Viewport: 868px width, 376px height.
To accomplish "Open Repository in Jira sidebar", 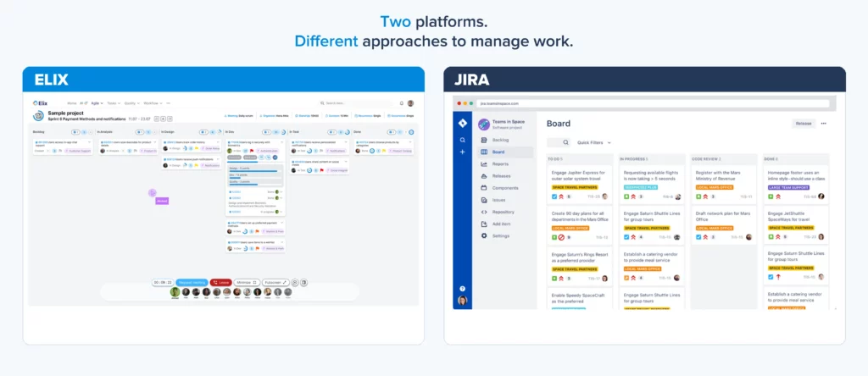I will coord(505,212).
